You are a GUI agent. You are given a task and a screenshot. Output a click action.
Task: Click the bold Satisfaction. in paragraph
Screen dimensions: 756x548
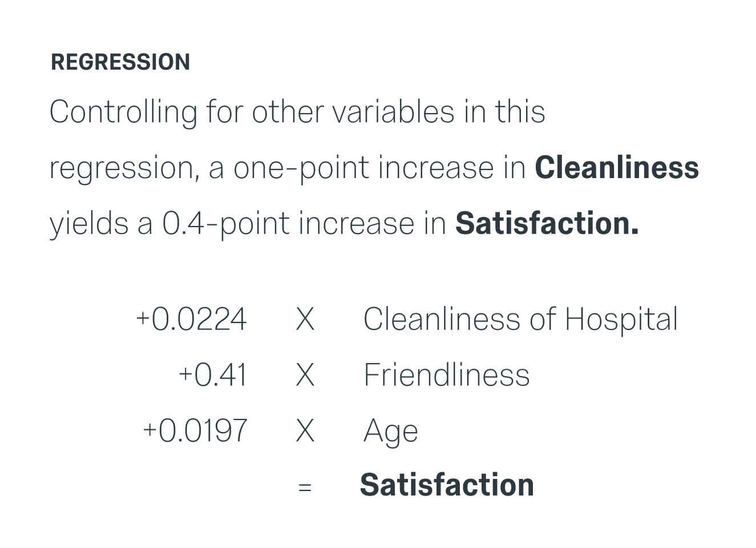(x=547, y=223)
